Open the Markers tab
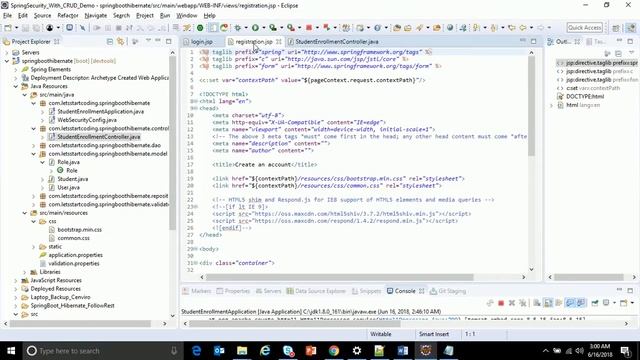 [197, 291]
